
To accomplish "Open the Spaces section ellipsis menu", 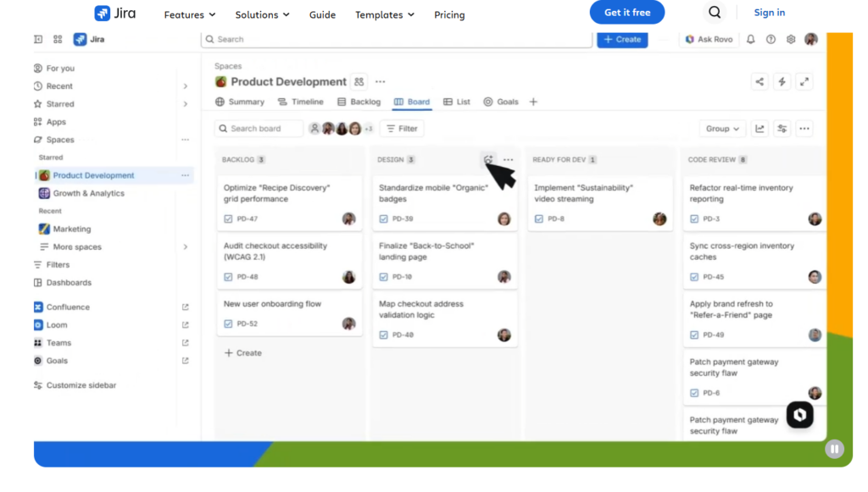I will (186, 140).
